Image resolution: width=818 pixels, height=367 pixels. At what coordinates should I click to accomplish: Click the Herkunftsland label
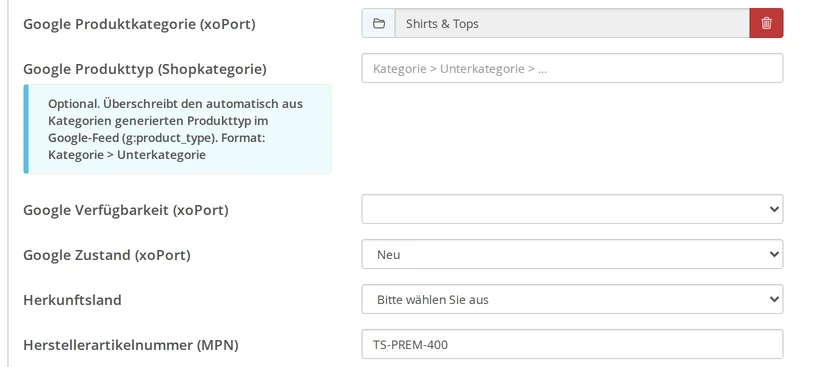[x=73, y=300]
